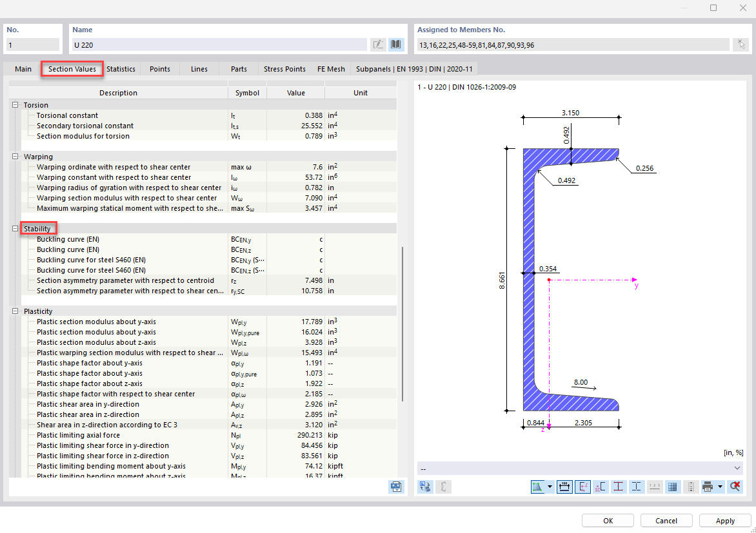Open the section library book icon
Viewport: 756px width, 533px height.
tap(395, 44)
